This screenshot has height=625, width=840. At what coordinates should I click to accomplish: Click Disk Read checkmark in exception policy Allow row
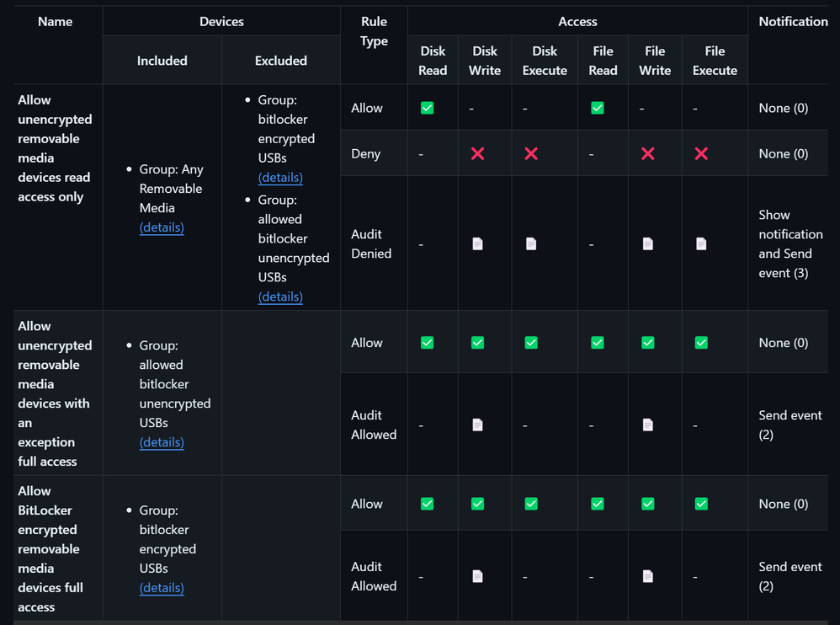coord(427,343)
